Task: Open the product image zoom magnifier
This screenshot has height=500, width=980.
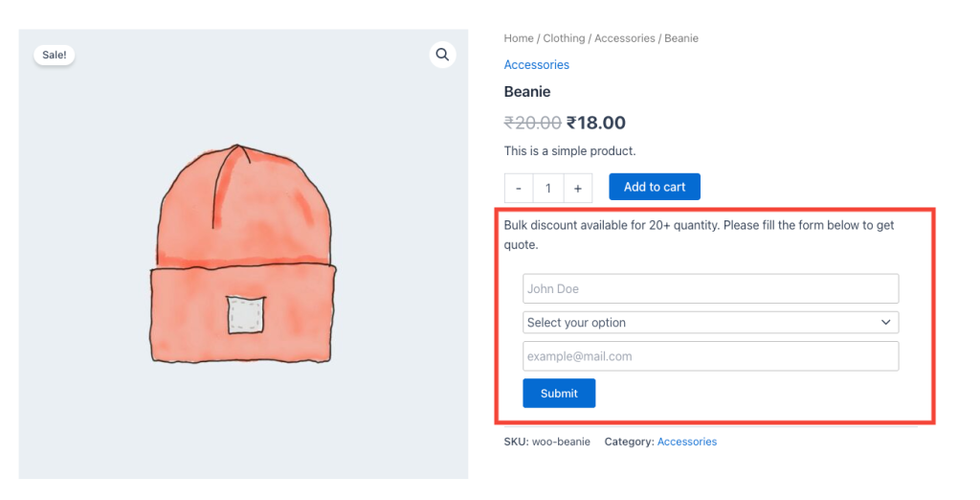Action: [x=442, y=55]
